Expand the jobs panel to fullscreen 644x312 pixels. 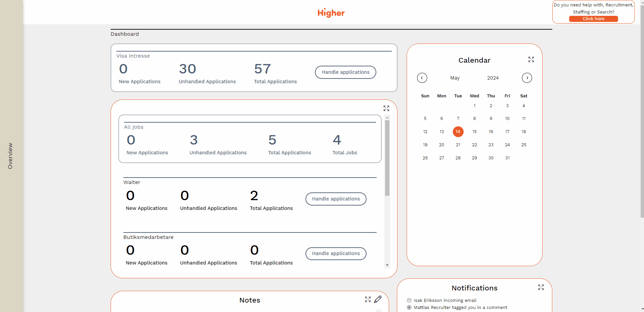pyautogui.click(x=386, y=108)
